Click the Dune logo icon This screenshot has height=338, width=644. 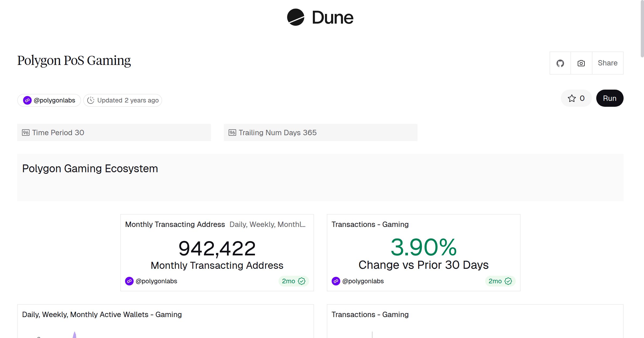(x=295, y=17)
